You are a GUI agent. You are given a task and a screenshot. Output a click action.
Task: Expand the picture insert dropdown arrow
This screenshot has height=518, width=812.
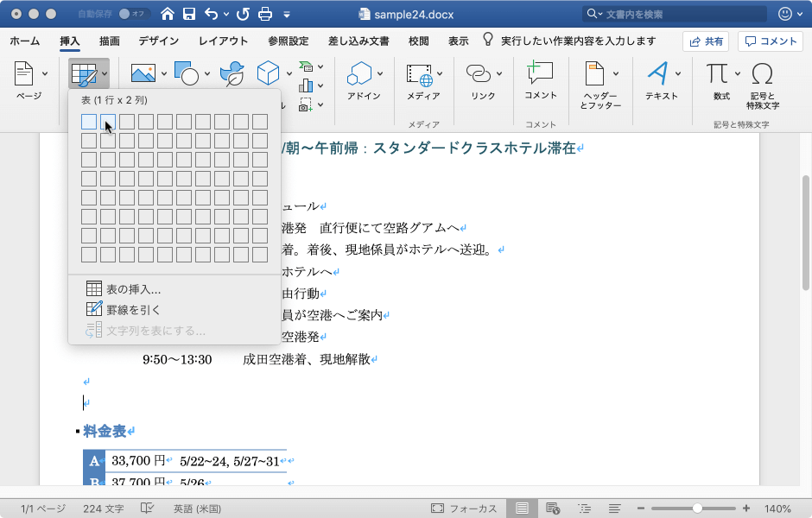163,73
